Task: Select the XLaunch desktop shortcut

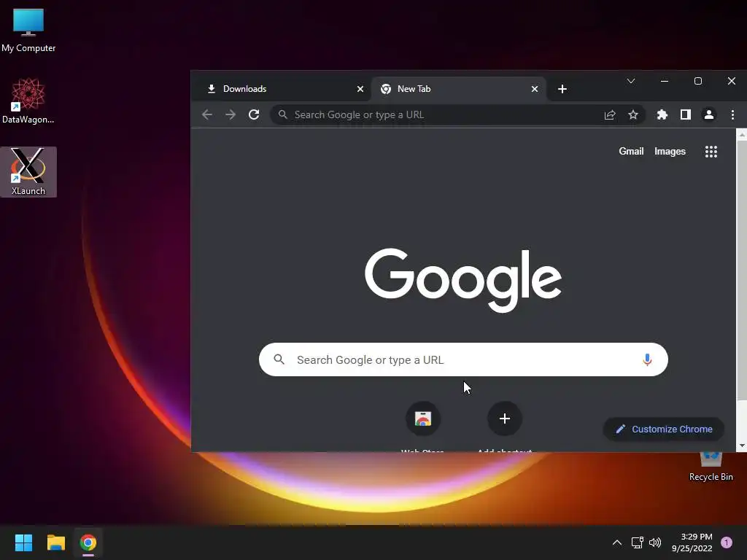Action: click(28, 171)
